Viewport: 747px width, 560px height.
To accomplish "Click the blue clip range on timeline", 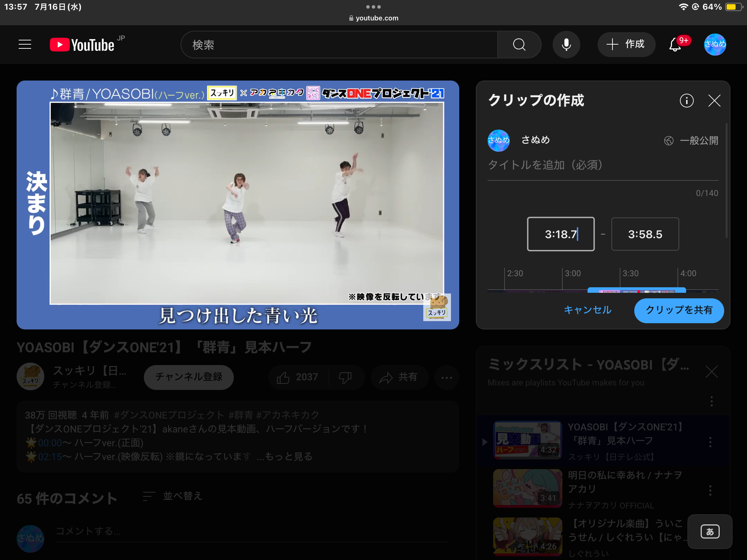I will [636, 290].
